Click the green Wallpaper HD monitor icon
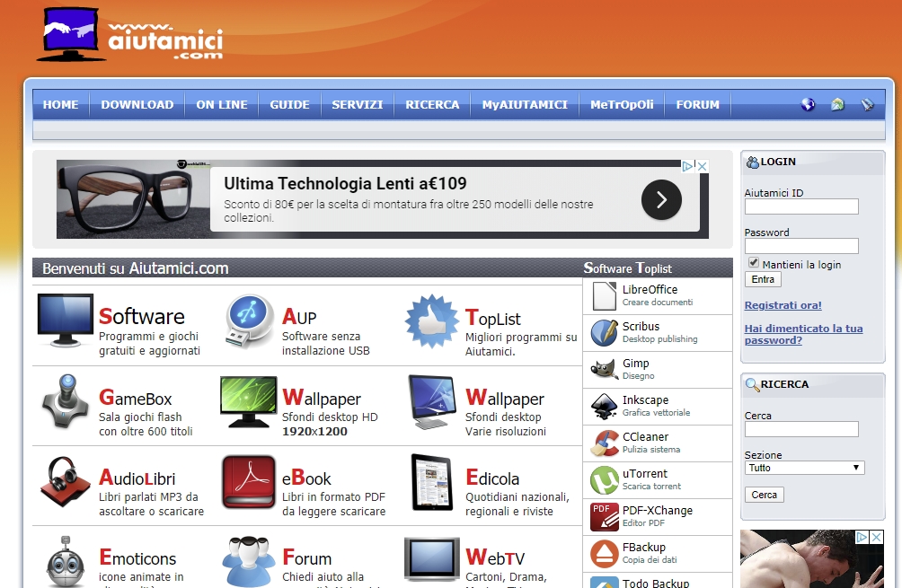 (x=249, y=402)
